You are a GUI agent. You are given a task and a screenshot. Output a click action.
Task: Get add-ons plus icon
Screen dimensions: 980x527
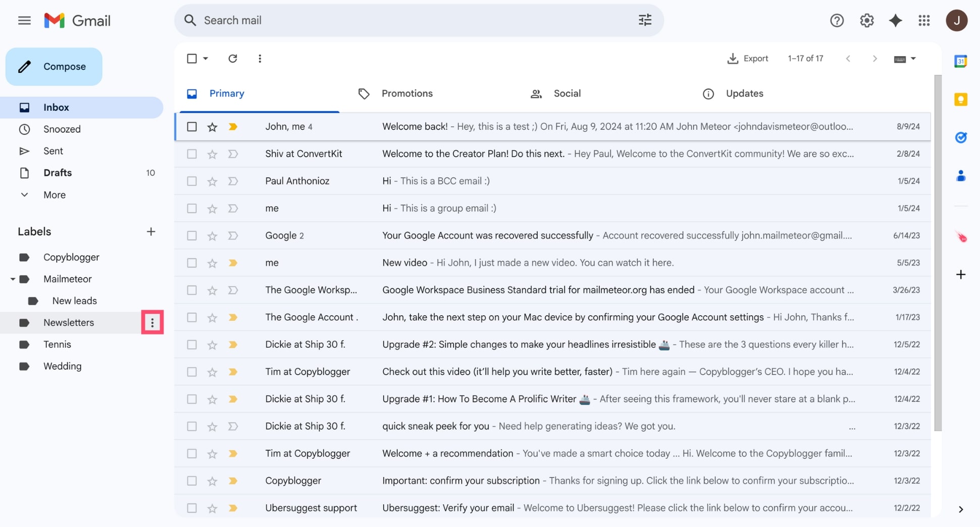coord(960,274)
